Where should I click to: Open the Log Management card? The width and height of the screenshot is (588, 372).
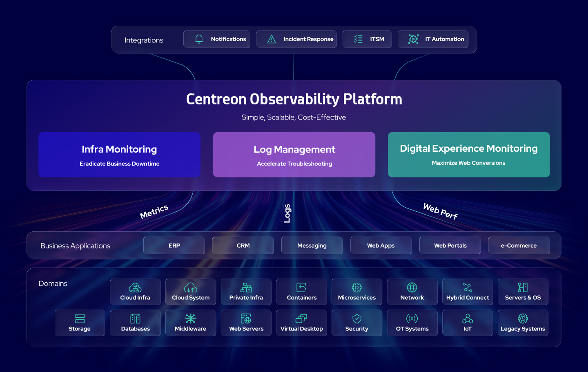pos(294,155)
